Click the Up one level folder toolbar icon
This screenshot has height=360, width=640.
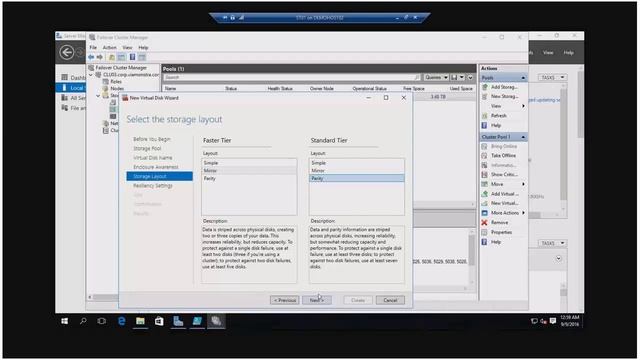tap(111, 57)
